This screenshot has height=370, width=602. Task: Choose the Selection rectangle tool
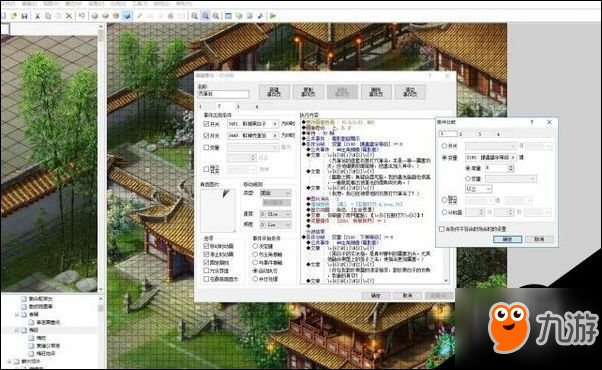[181, 16]
